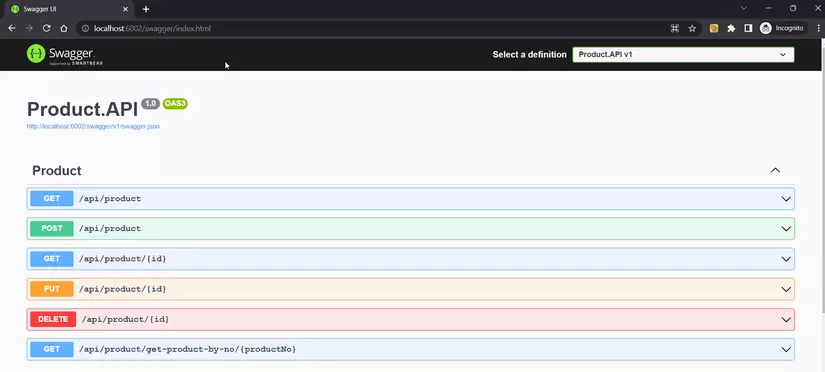
Task: Click the browser Back arrow
Action: [x=12, y=28]
